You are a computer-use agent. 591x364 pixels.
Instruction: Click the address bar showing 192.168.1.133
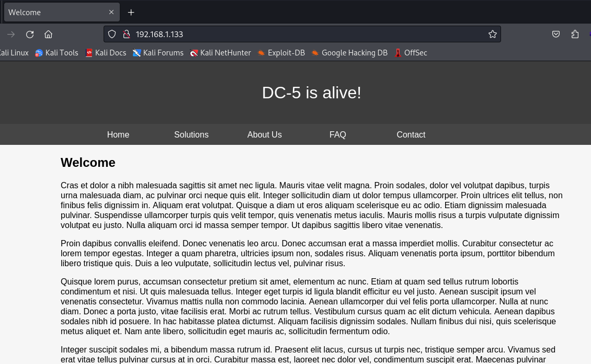click(x=302, y=35)
